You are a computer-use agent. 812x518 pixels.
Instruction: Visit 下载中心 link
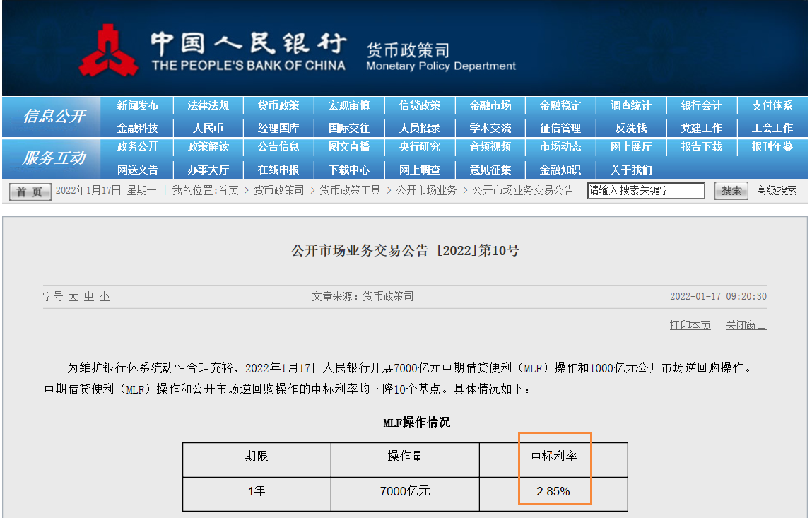[349, 170]
